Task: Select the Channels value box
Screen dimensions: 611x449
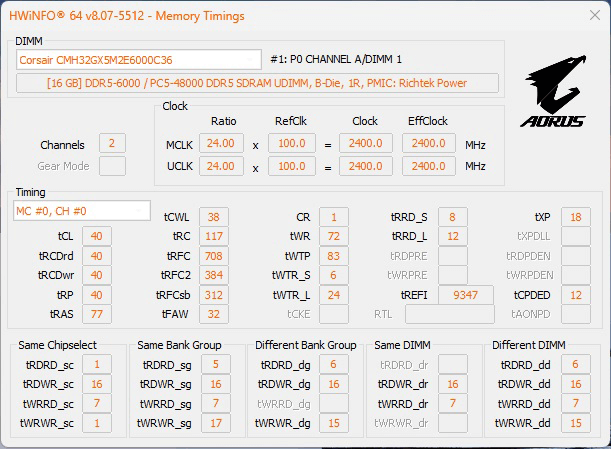Action: 112,145
